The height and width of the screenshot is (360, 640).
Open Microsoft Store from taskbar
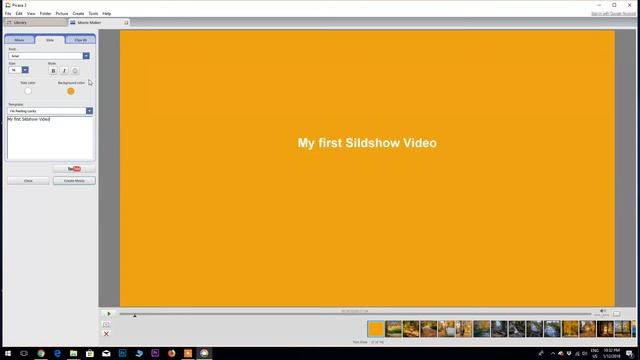pyautogui.click(x=90, y=353)
